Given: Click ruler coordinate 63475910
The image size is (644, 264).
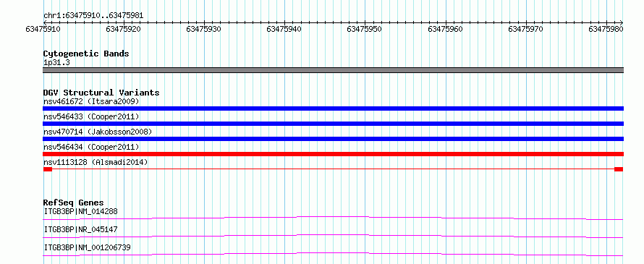Looking at the screenshot, I should click(43, 29).
